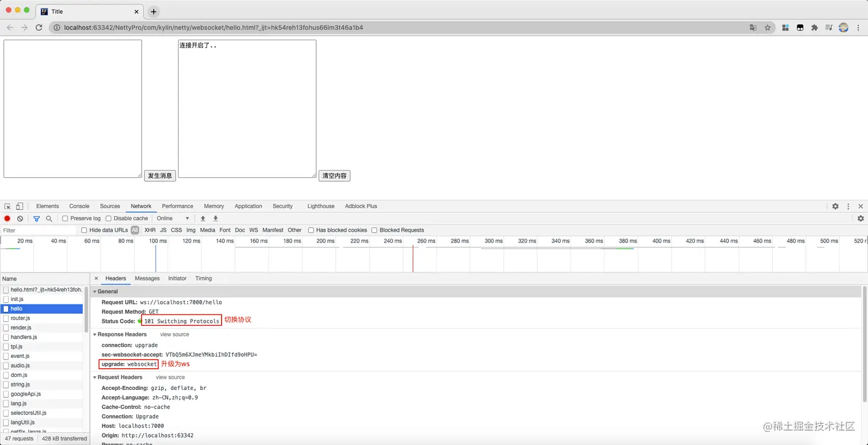Enable Preserve log checkbox
This screenshot has width=868, height=445.
65,218
